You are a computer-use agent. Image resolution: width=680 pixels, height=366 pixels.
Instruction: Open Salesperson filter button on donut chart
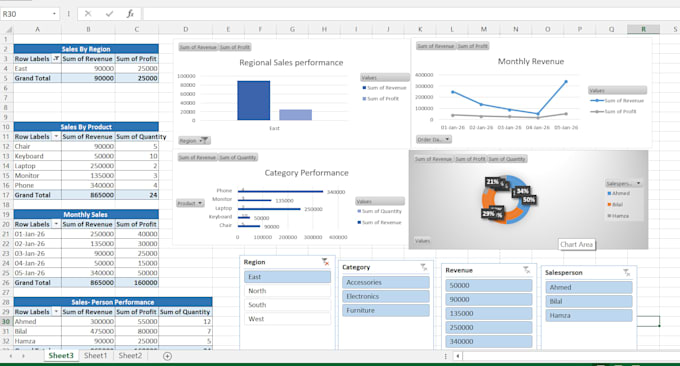[x=624, y=183]
